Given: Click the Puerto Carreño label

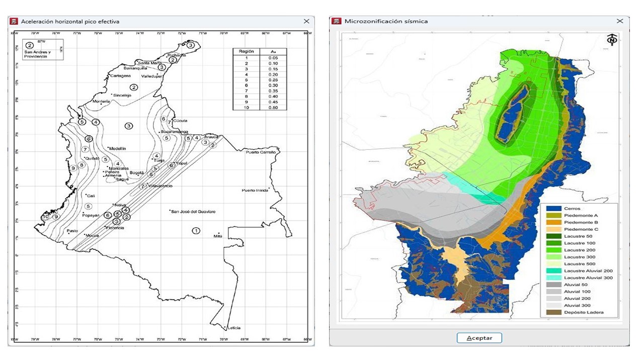Looking at the screenshot, I should (x=261, y=152).
